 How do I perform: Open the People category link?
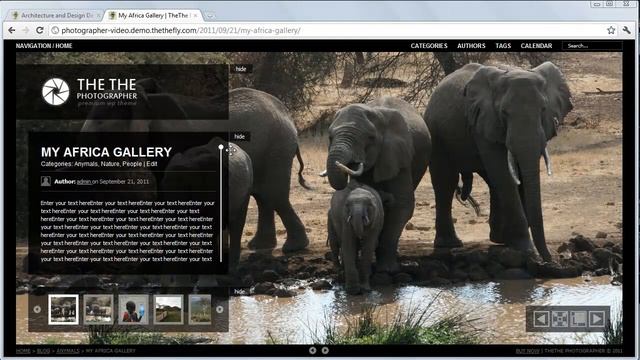[x=132, y=164]
